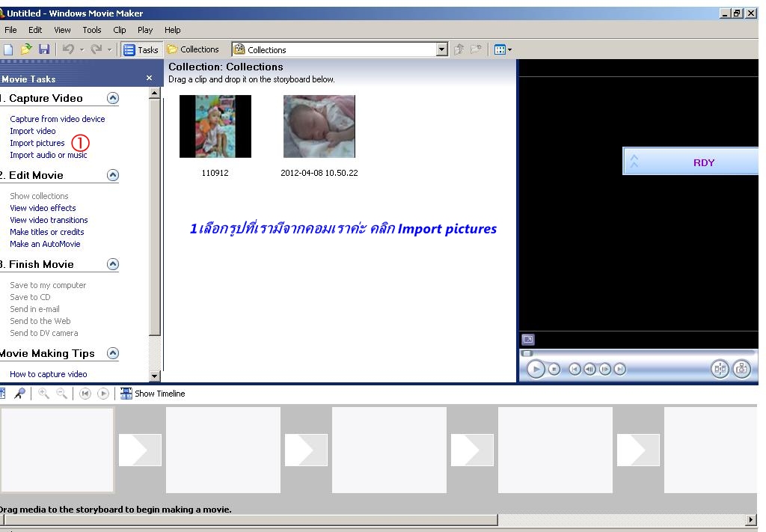The width and height of the screenshot is (766, 532).
Task: Step to the previous frame
Action: pyautogui.click(x=589, y=370)
